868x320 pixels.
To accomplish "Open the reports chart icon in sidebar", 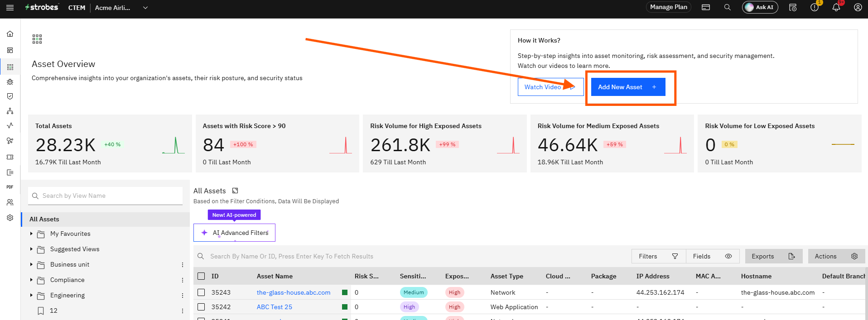I will click(x=10, y=172).
